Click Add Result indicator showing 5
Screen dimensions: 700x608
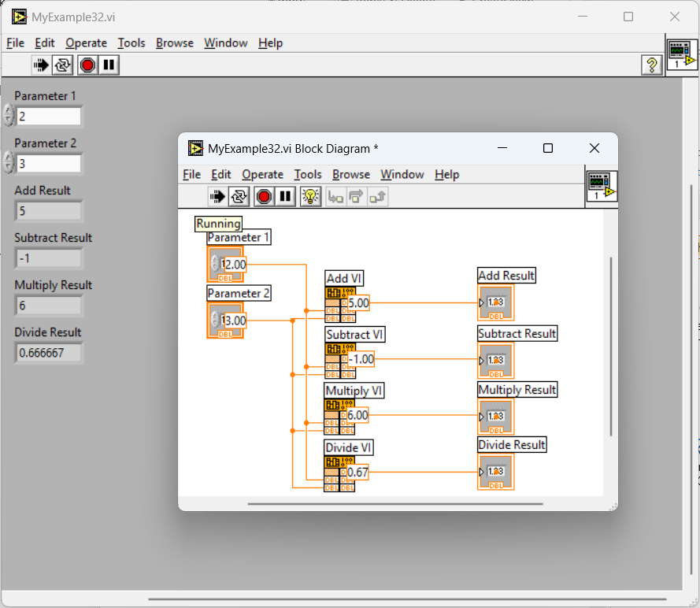[49, 211]
